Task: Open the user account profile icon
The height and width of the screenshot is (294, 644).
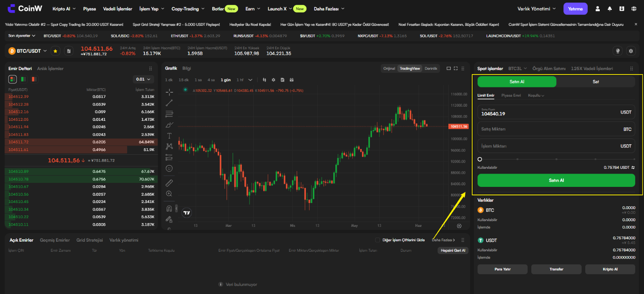Action: pyautogui.click(x=598, y=8)
